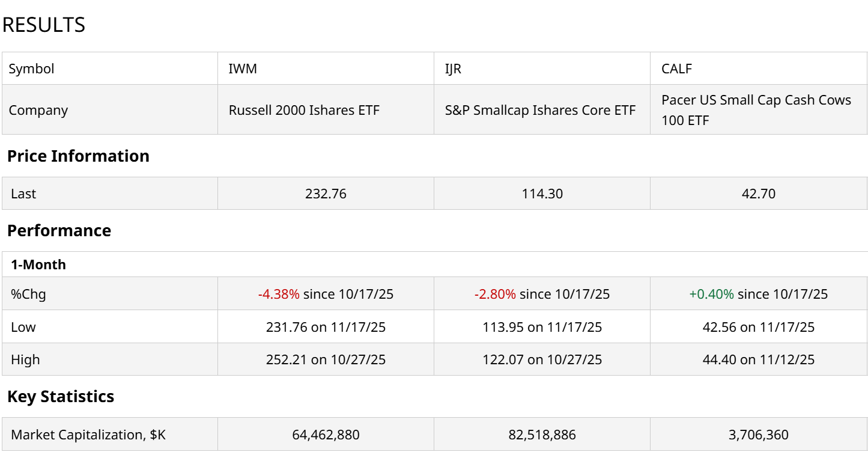Image resolution: width=868 pixels, height=455 pixels.
Task: Click the RESULTS heading
Action: pos(44,25)
